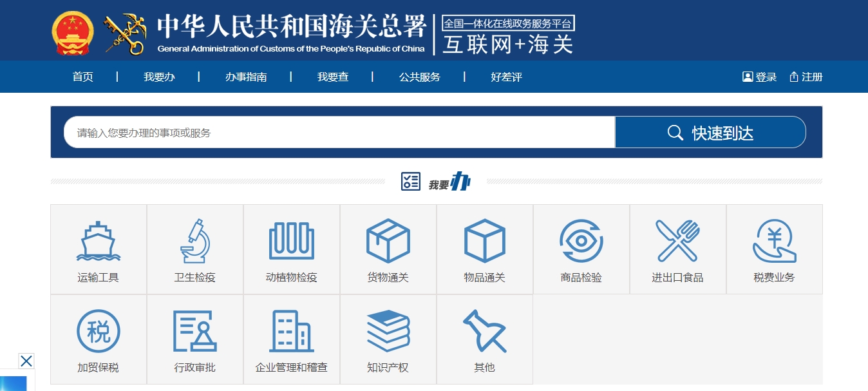This screenshot has height=391, width=868.
Task: Open 企业管理和稽查 building icon
Action: (x=292, y=331)
